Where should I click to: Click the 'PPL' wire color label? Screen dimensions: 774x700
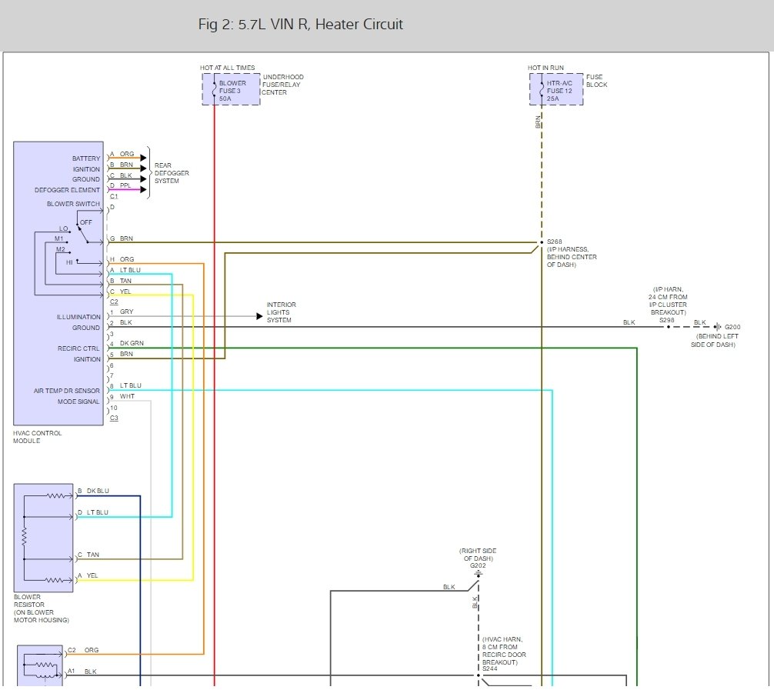click(x=125, y=185)
